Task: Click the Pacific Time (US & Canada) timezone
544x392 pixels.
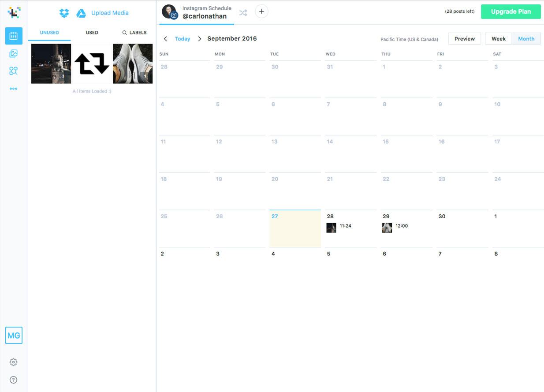Action: [x=410, y=39]
